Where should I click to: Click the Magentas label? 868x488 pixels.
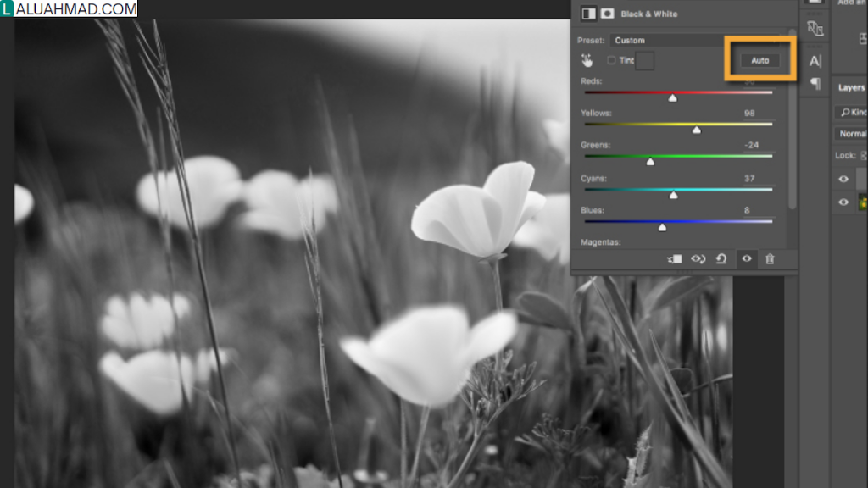click(x=601, y=242)
